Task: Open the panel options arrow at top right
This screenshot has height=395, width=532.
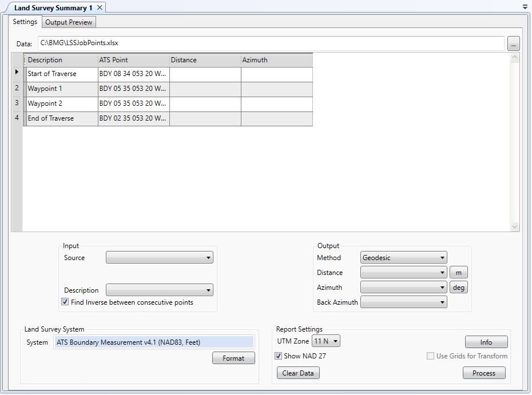Action: tap(525, 7)
